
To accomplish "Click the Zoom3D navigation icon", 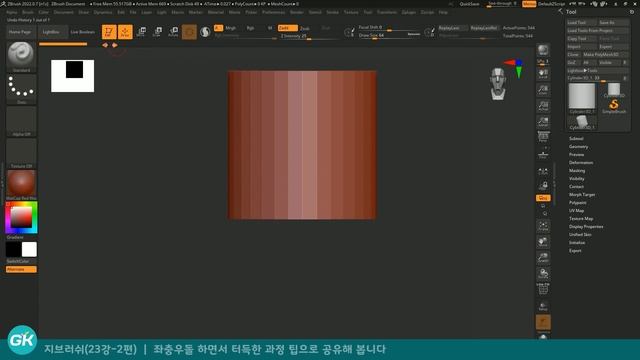I will (x=543, y=258).
